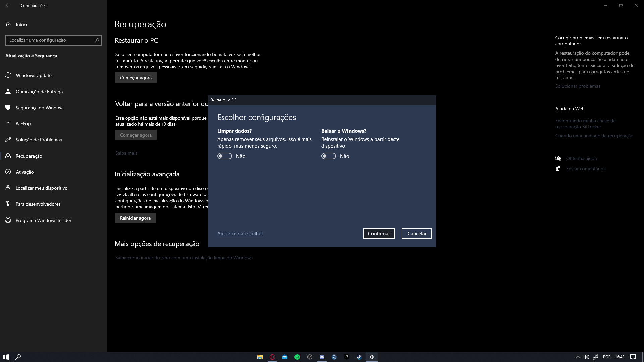The height and width of the screenshot is (362, 644).
Task: Click the Windows Update sidebar label
Action: point(34,75)
